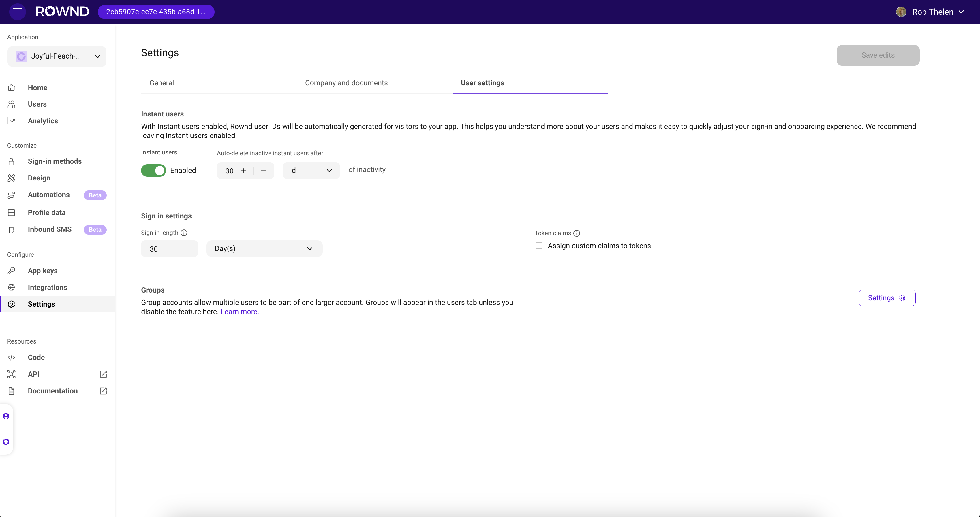This screenshot has width=980, height=517.
Task: Click the Sign in length input field
Action: (x=169, y=249)
